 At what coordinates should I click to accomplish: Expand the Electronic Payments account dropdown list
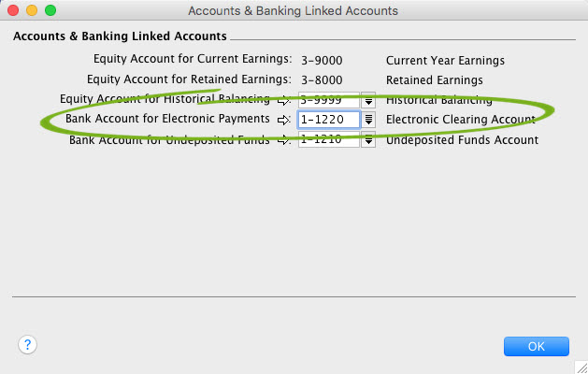pos(368,120)
